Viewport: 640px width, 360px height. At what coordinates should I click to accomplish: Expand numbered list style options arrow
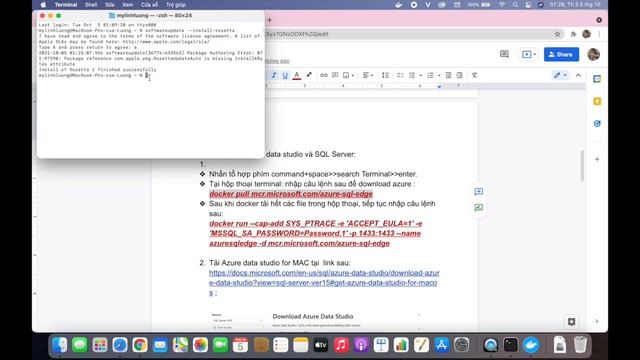[439, 75]
